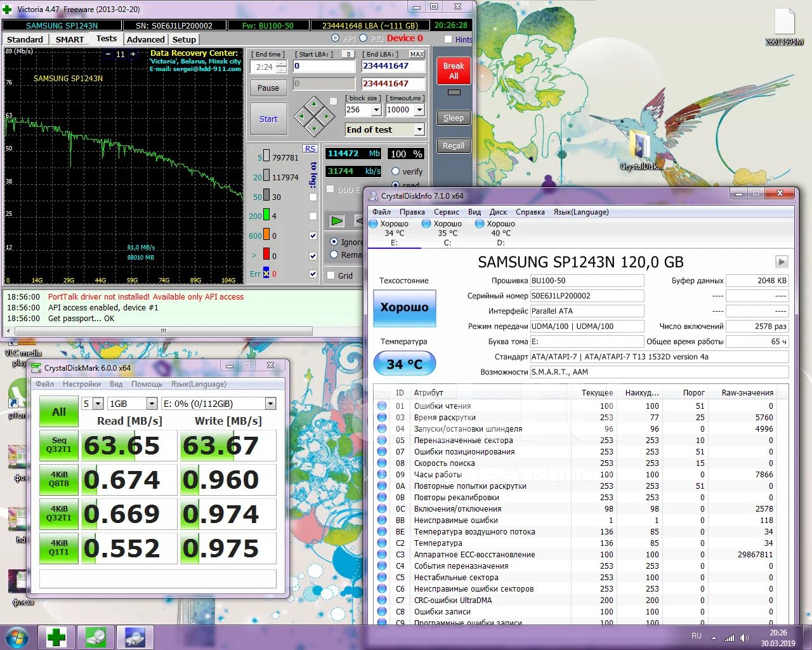Click Seq Q32T1 test button

pos(59,445)
